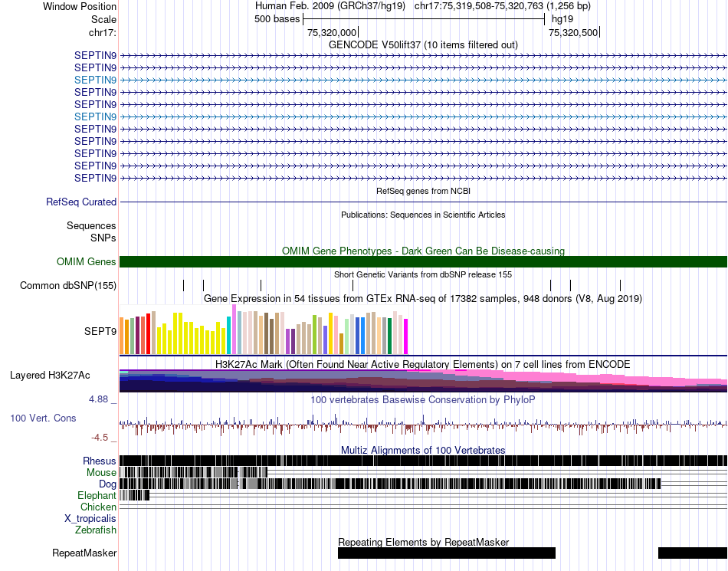Select the 'Rhesus' species label
The image size is (728, 571).
(x=100, y=461)
